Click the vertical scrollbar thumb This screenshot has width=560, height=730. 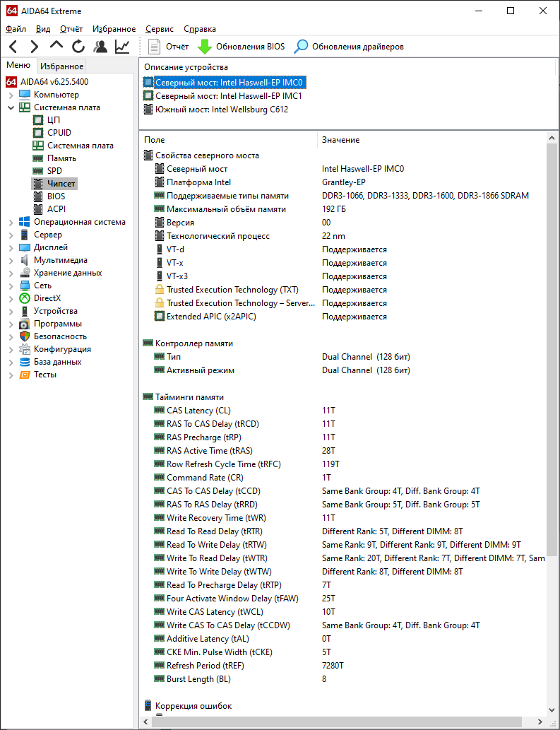[x=552, y=349]
